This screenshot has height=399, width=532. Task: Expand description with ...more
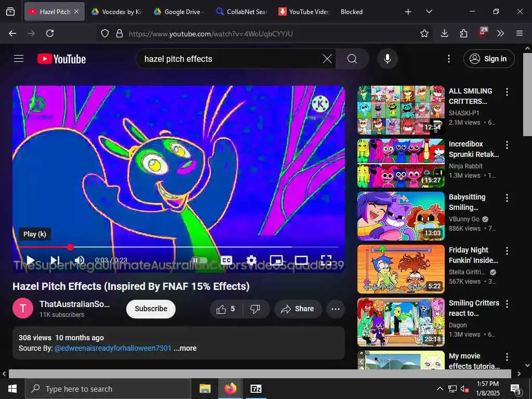pos(185,348)
